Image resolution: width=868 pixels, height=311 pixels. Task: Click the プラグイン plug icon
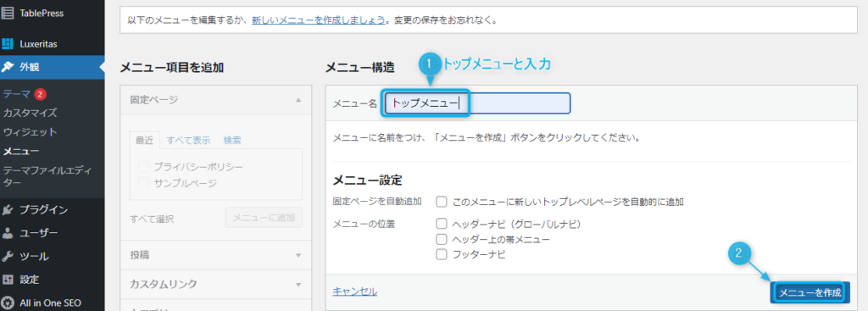pyautogui.click(x=8, y=209)
